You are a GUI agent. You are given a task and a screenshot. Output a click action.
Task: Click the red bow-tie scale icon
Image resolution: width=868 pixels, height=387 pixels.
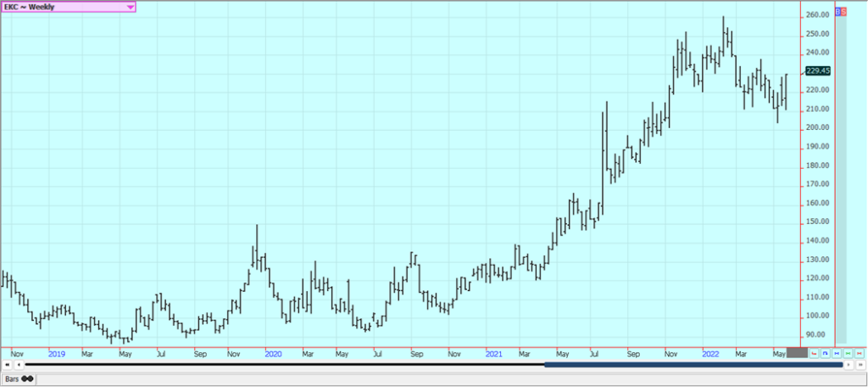click(859, 352)
